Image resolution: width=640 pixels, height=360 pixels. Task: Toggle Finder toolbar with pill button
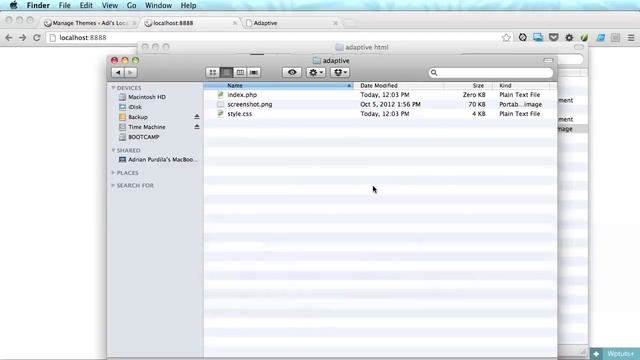548,60
